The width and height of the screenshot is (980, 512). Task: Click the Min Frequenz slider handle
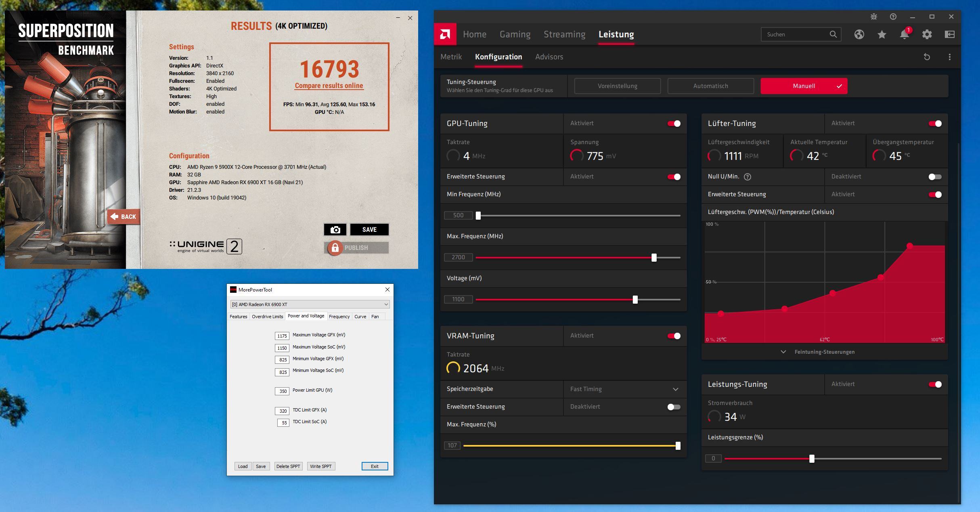point(478,216)
